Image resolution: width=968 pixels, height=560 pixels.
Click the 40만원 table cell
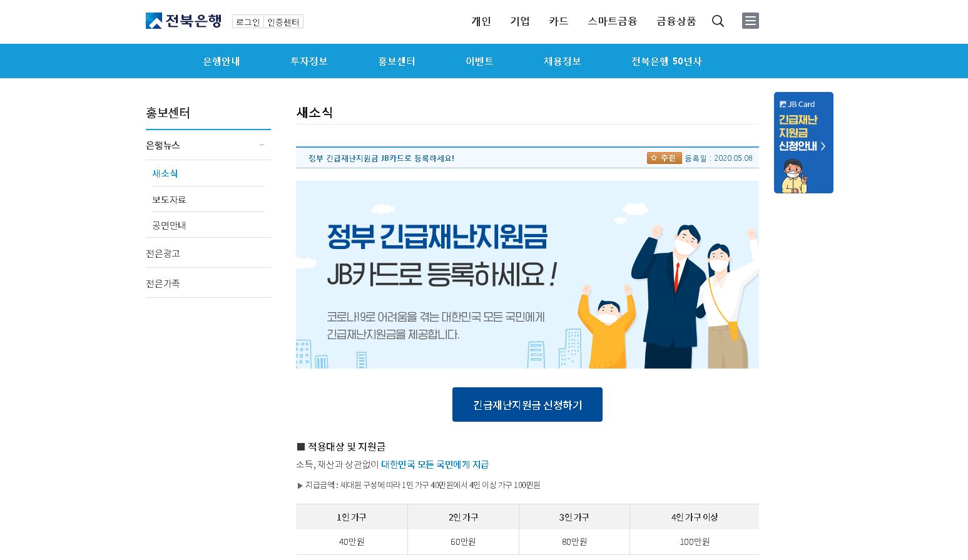(352, 542)
